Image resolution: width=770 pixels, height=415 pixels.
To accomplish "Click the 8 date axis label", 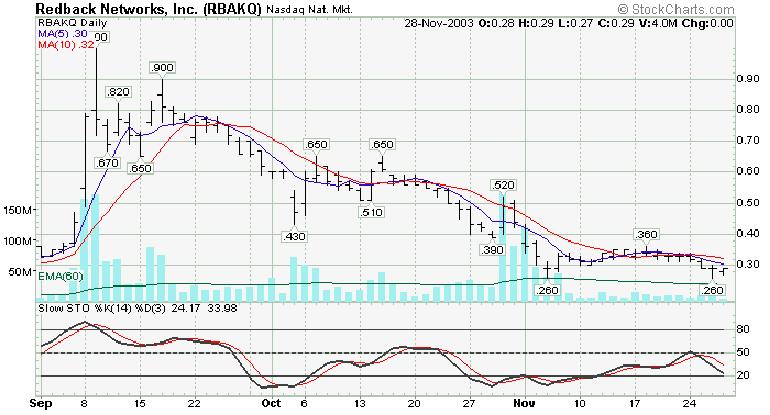I will [x=85, y=403].
